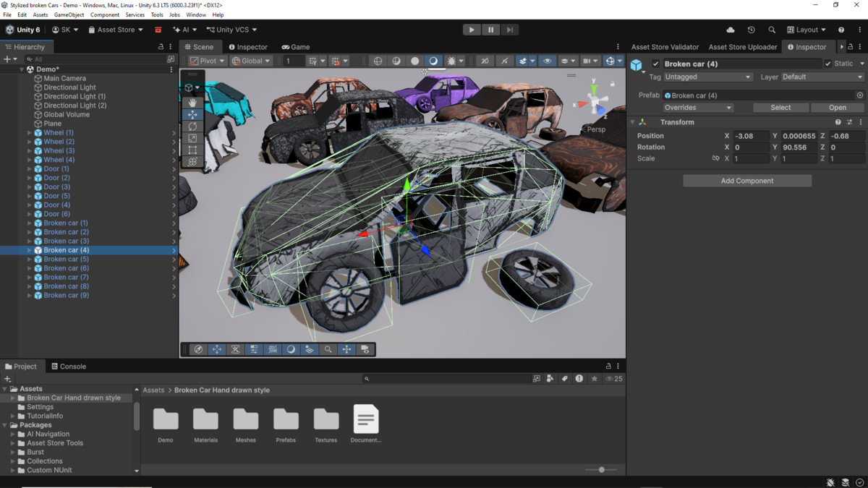Open the GameObject menu

69,14
